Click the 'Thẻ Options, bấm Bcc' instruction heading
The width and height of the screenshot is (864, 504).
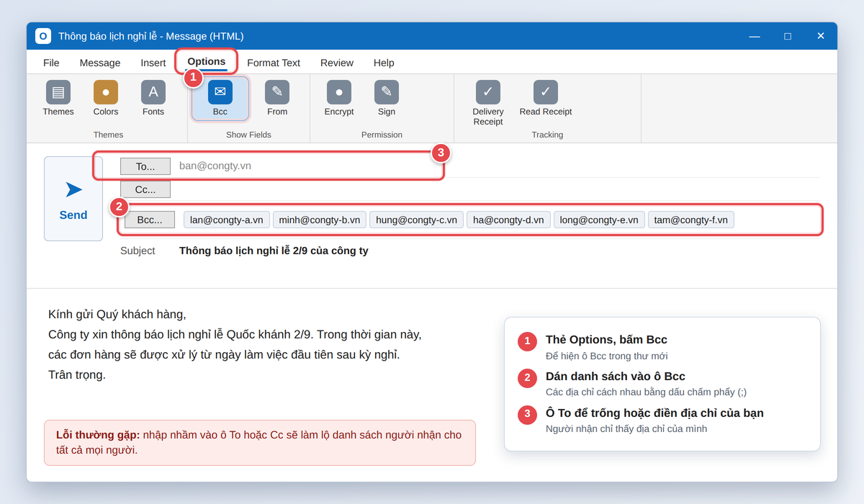coord(606,340)
